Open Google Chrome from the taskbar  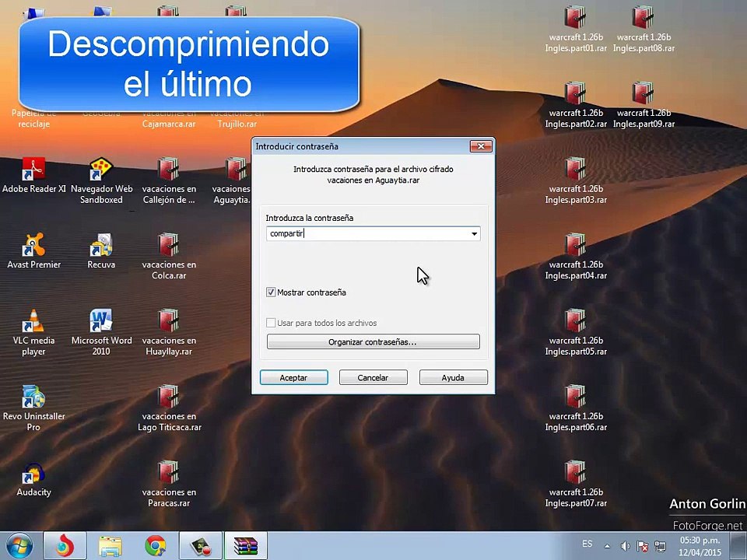tap(156, 546)
